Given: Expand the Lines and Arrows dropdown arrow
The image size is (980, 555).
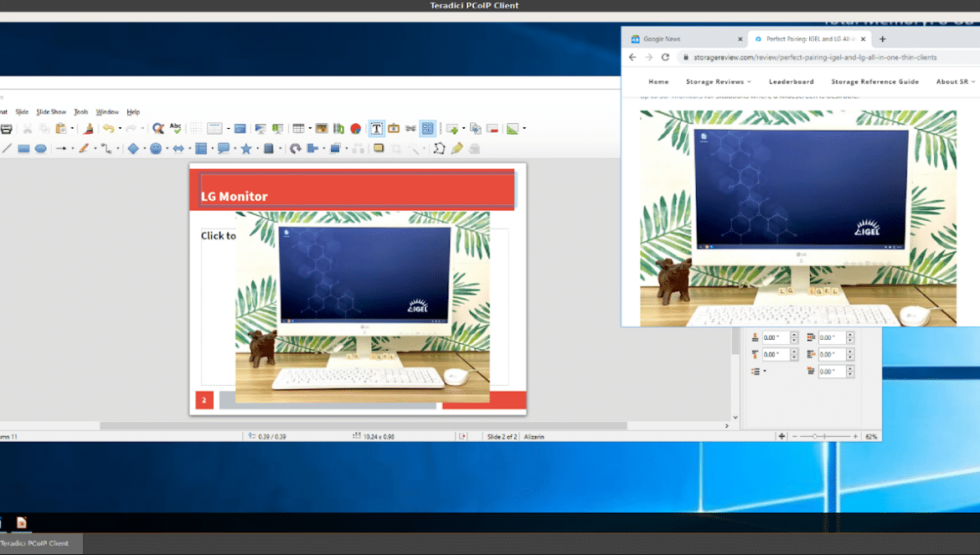Looking at the screenshot, I should (x=73, y=148).
